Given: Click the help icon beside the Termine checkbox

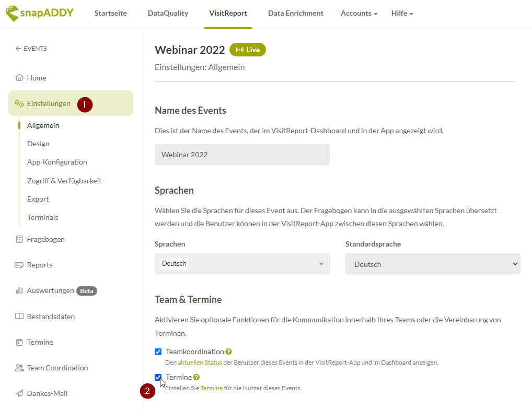Looking at the screenshot, I should coord(196,377).
